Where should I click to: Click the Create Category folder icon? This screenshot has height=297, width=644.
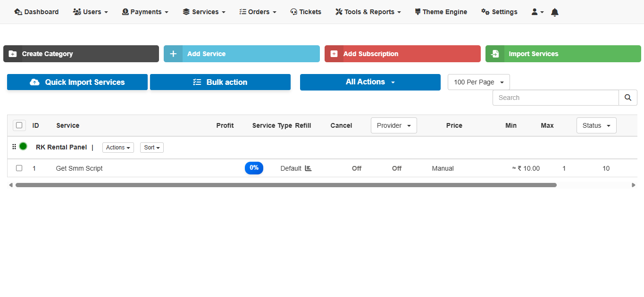13,54
